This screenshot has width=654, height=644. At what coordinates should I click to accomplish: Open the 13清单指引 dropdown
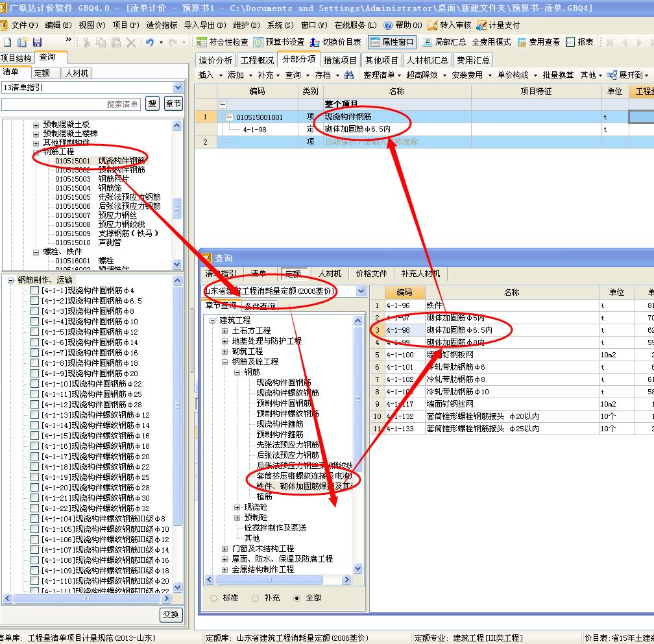click(x=178, y=88)
